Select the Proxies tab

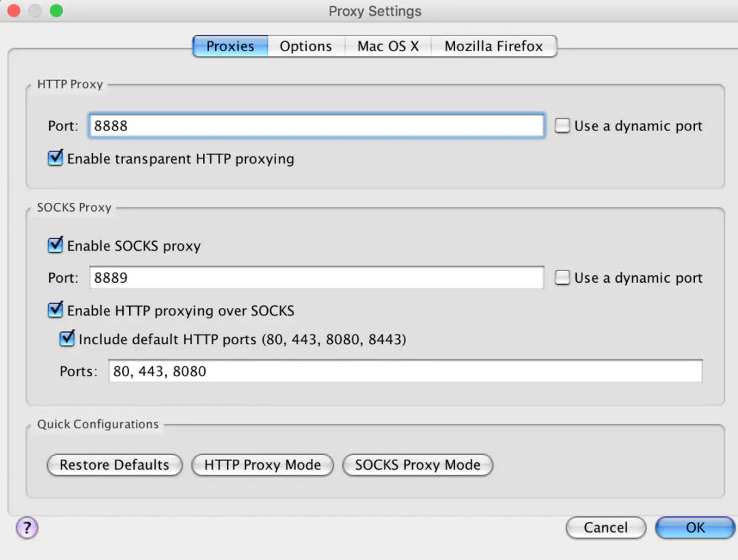(230, 46)
